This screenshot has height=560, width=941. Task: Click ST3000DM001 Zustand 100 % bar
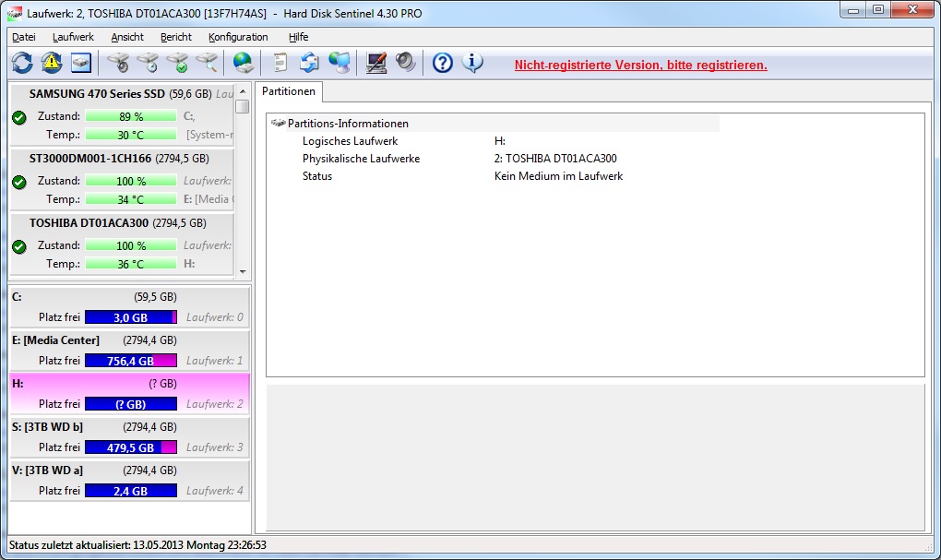pos(131,181)
